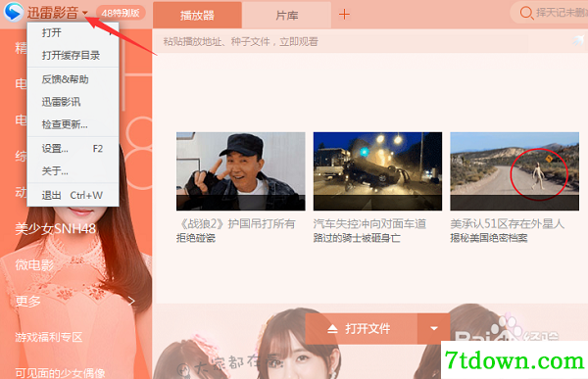
Task: Click the subtitle 路过的骑士被砸身亡
Action: tap(357, 238)
